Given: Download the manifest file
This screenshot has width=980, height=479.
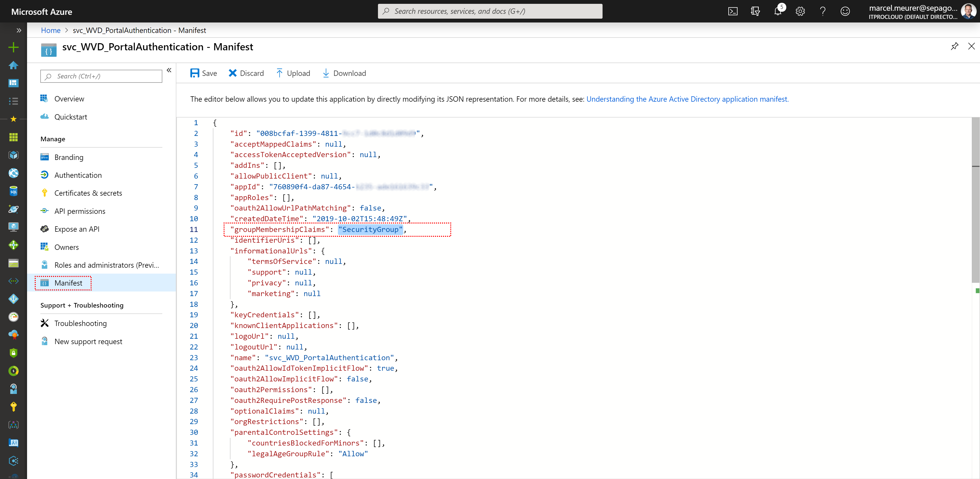Looking at the screenshot, I should tap(344, 73).
